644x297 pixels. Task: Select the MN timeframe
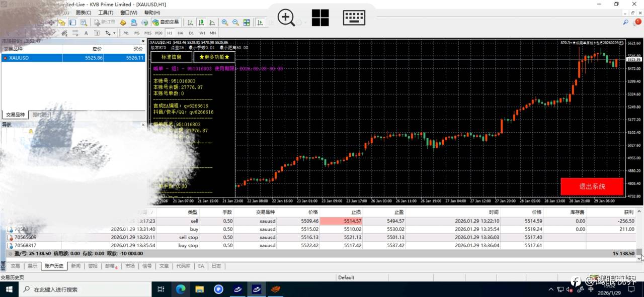pyautogui.click(x=213, y=33)
